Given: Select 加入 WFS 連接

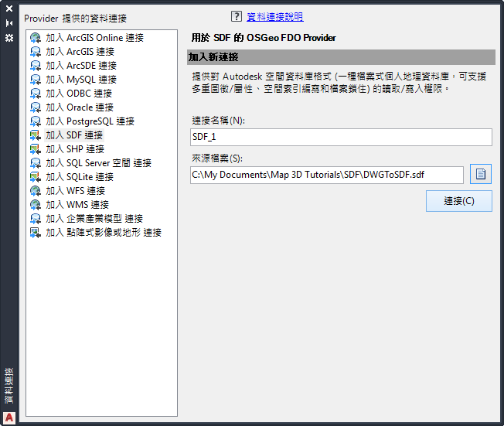Looking at the screenshot, I should click(75, 191).
